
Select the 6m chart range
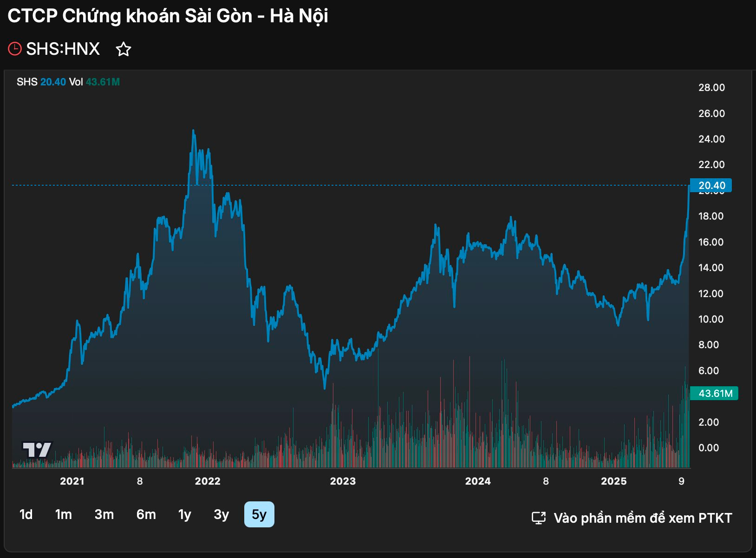pos(146,514)
